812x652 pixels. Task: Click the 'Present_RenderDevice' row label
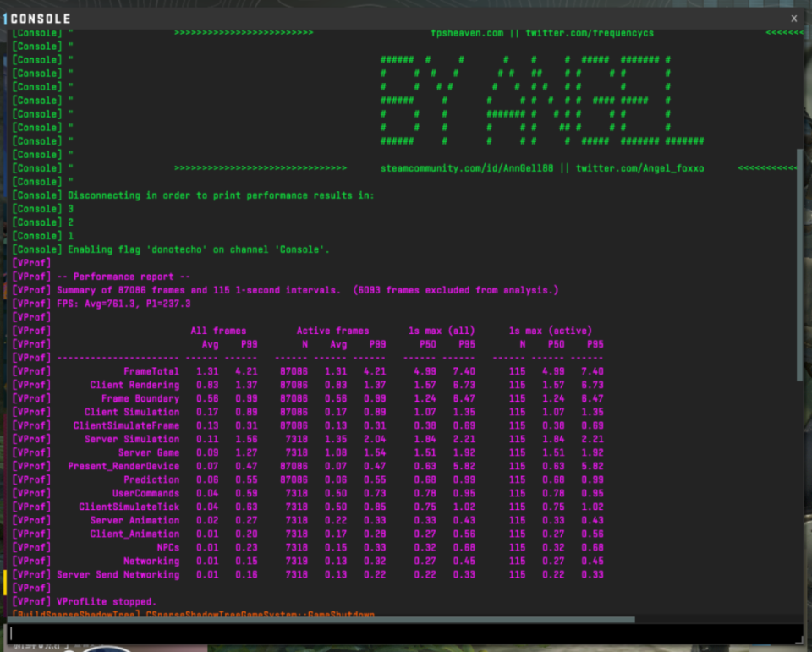tap(123, 466)
